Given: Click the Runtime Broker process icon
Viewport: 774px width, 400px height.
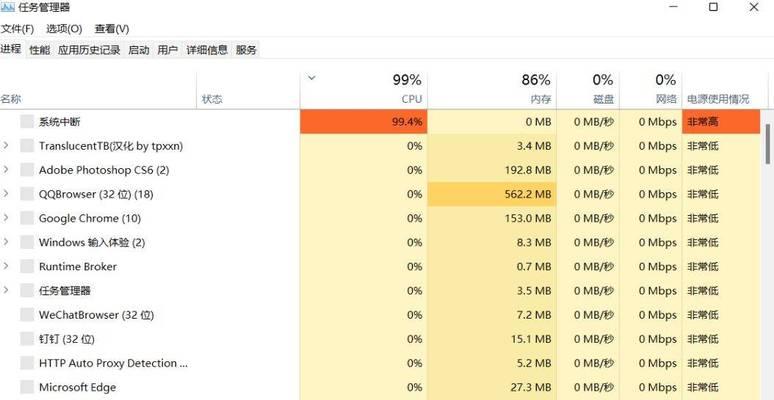Looking at the screenshot, I should tap(27, 267).
